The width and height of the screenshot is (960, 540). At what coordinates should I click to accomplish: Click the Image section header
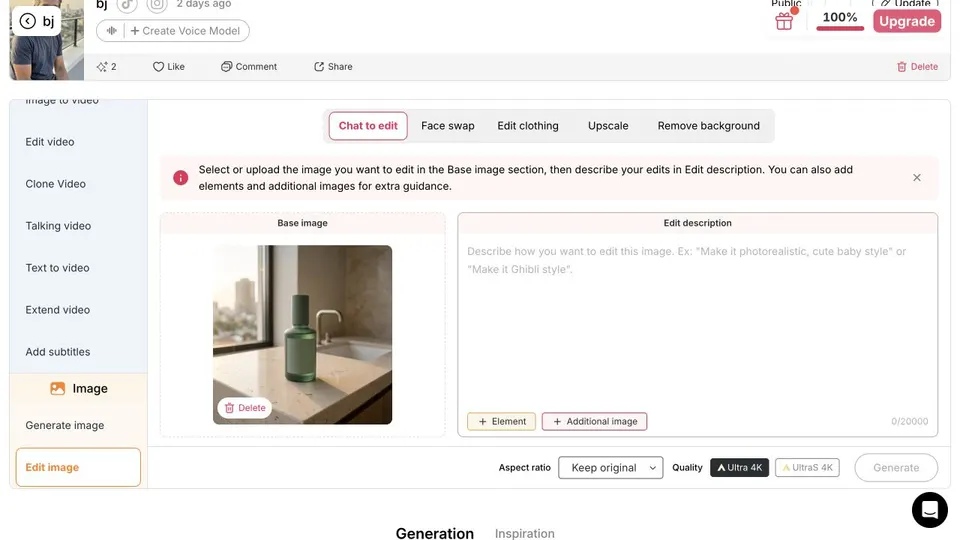coord(78,388)
